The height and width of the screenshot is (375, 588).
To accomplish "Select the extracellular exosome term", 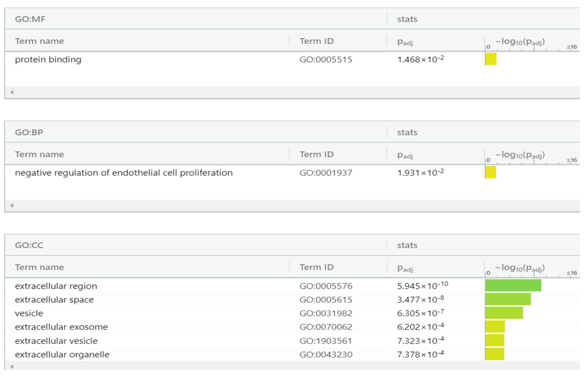I will click(61, 327).
